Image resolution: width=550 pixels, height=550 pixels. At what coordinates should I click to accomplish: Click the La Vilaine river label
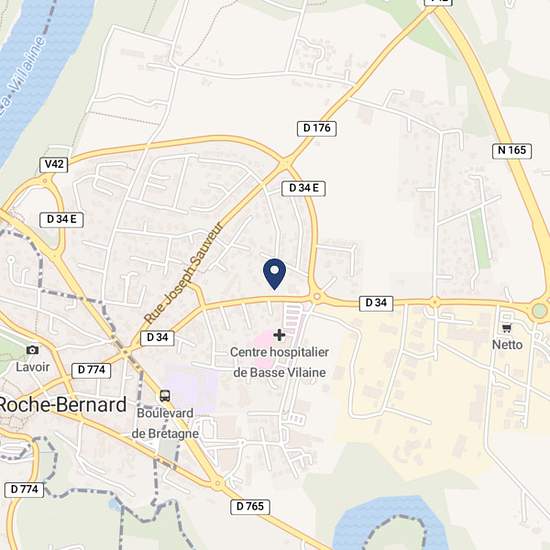[22, 77]
